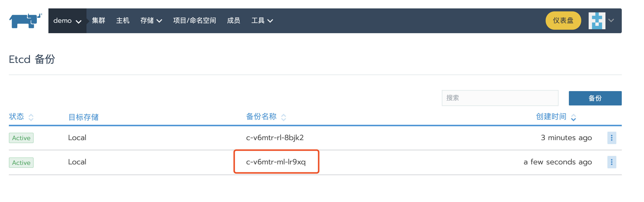The height and width of the screenshot is (202, 644).
Task: Expand the chevron beside the user avatar
Action: (611, 21)
